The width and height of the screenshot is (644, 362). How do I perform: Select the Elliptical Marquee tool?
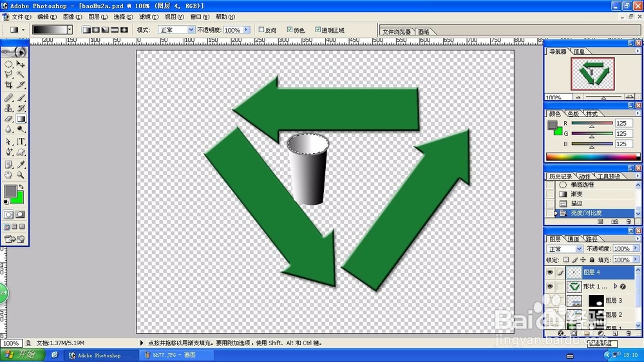[x=8, y=64]
